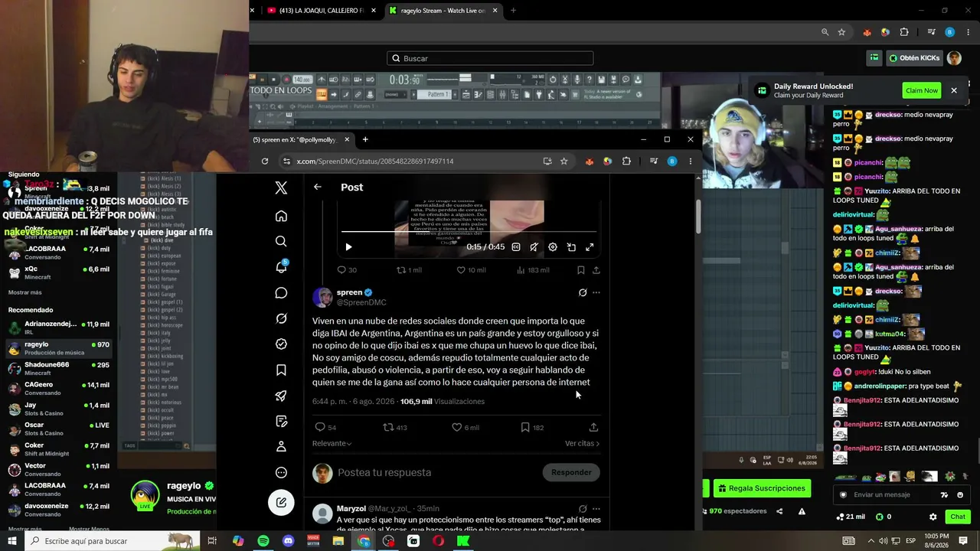Send message with green Chat button

958,517
